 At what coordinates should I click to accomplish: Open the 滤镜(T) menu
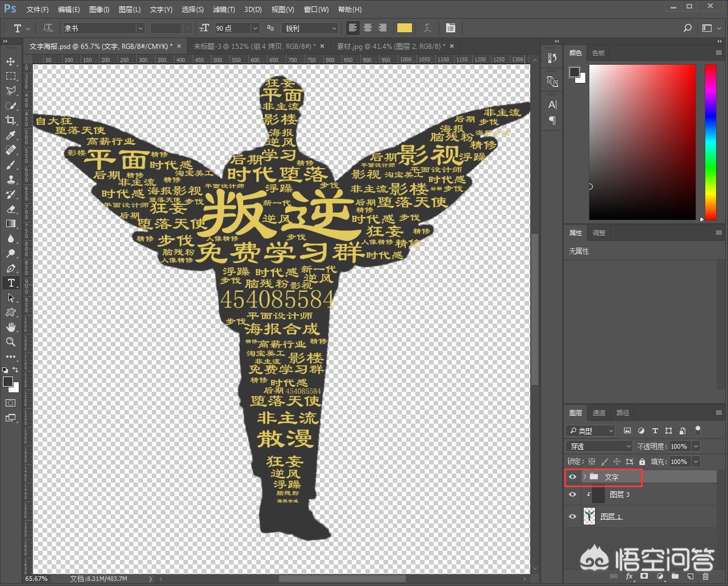point(223,9)
